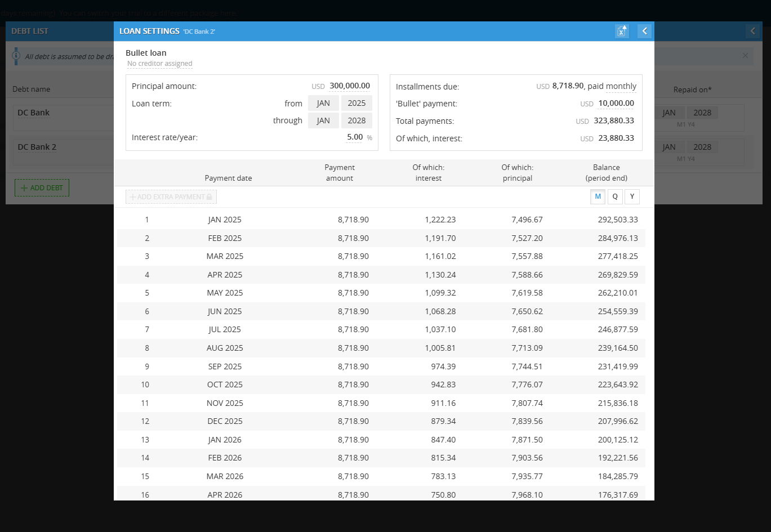The height and width of the screenshot is (532, 771).
Task: Click the info icon in Debt List banner
Action: pyautogui.click(x=16, y=56)
